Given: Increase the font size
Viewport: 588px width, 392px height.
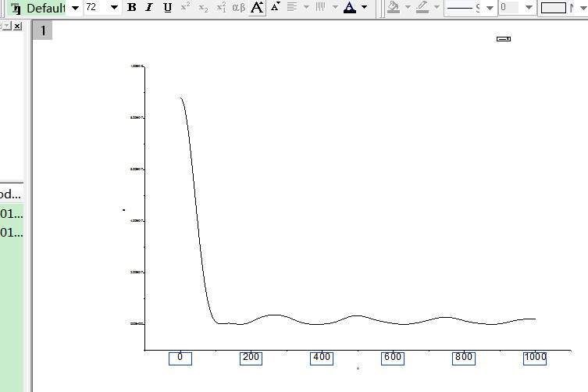Looking at the screenshot, I should click(x=257, y=7).
